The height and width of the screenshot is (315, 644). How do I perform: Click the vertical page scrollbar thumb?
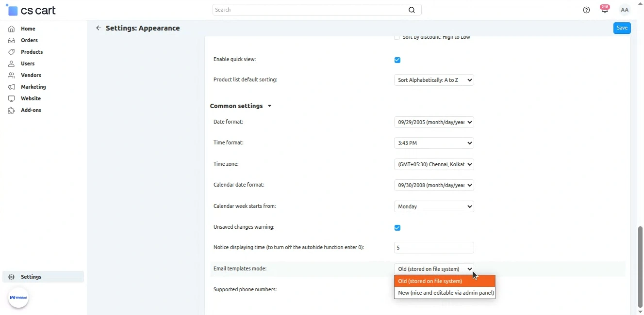pyautogui.click(x=640, y=267)
